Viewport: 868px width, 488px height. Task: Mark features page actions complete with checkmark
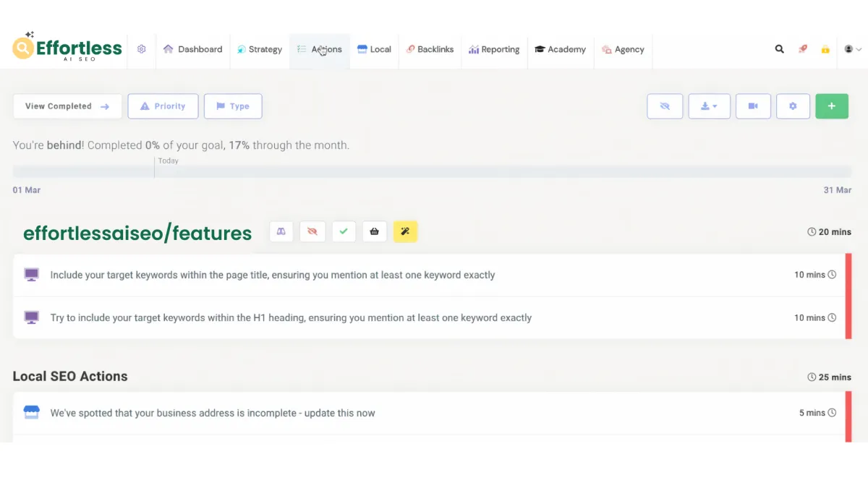(x=344, y=231)
